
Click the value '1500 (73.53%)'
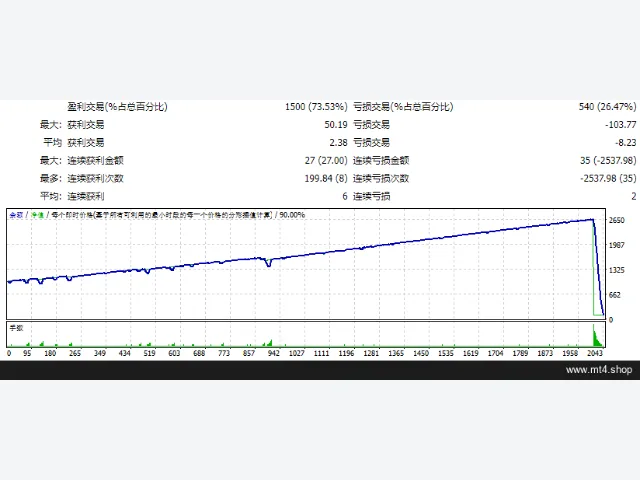[316, 107]
